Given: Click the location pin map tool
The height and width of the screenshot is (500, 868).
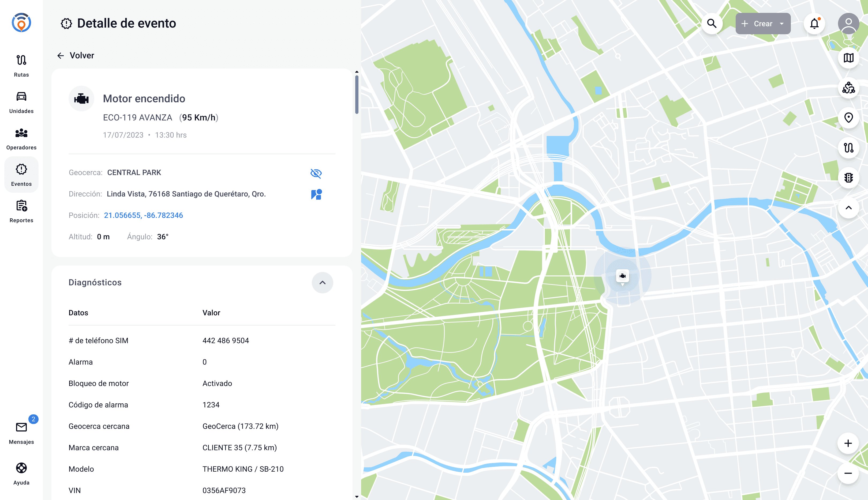Looking at the screenshot, I should [x=848, y=118].
